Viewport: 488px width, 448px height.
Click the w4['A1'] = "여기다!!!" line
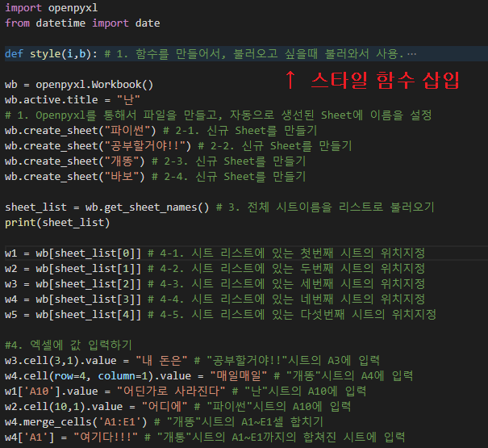[x=205, y=437]
